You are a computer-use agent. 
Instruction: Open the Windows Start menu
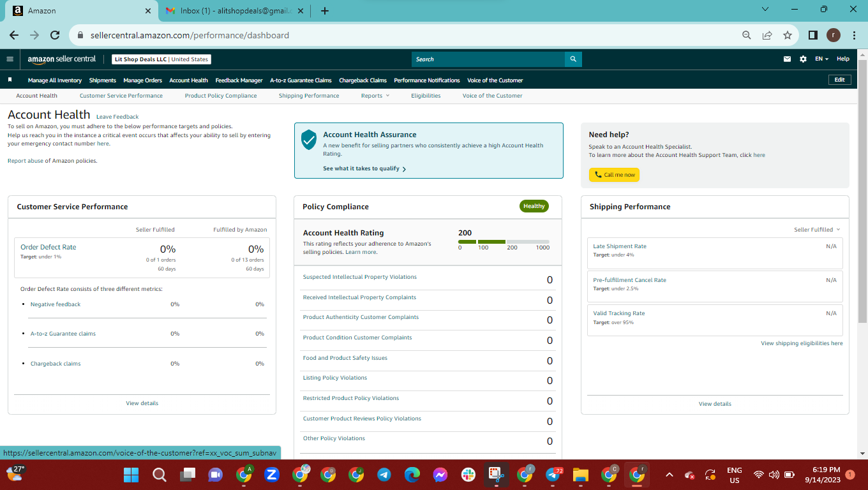tap(131, 475)
